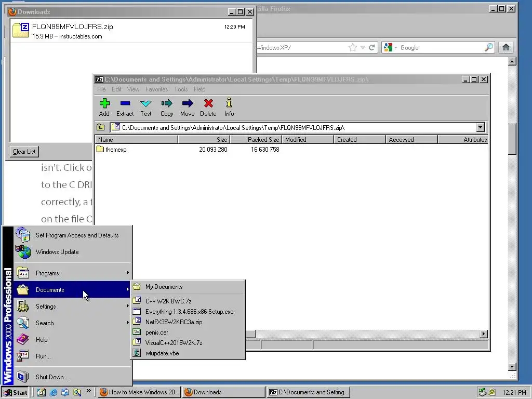Open the 7-Zip Favorites menu
Image resolution: width=532 pixels, height=399 pixels.
[157, 89]
